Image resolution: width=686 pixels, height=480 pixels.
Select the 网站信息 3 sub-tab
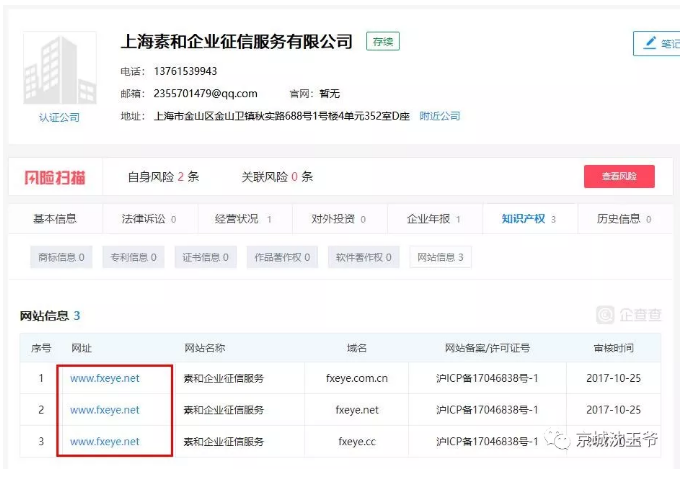pyautogui.click(x=441, y=257)
